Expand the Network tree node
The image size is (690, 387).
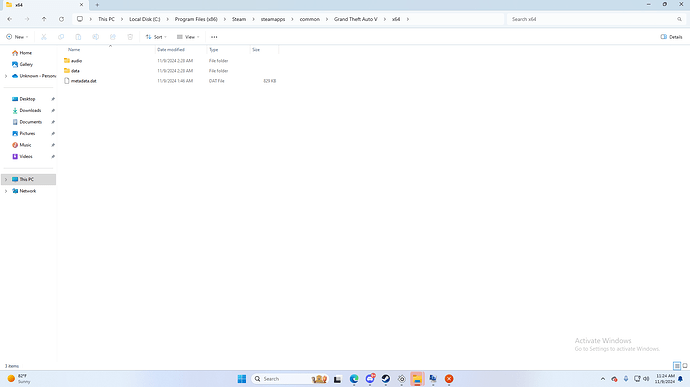pos(6,191)
